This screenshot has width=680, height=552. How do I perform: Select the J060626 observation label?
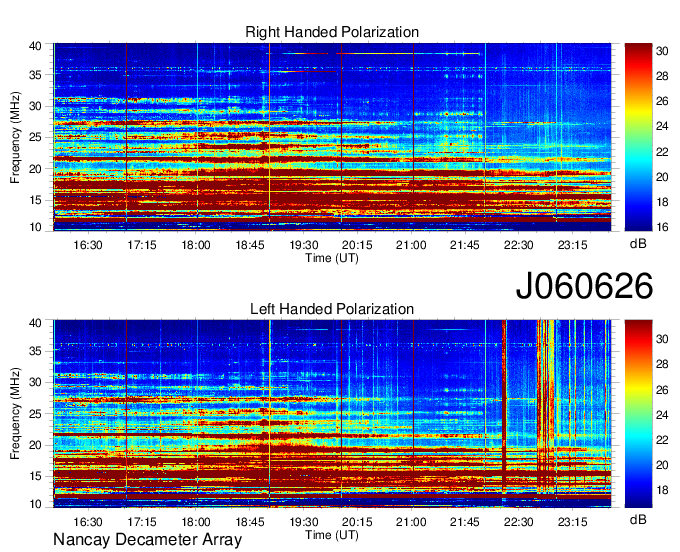coord(584,286)
